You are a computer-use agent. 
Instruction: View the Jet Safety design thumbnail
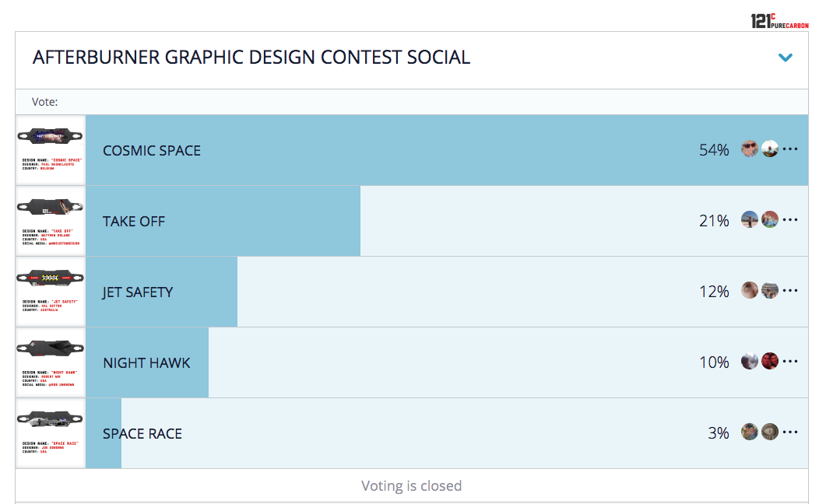pyautogui.click(x=50, y=292)
